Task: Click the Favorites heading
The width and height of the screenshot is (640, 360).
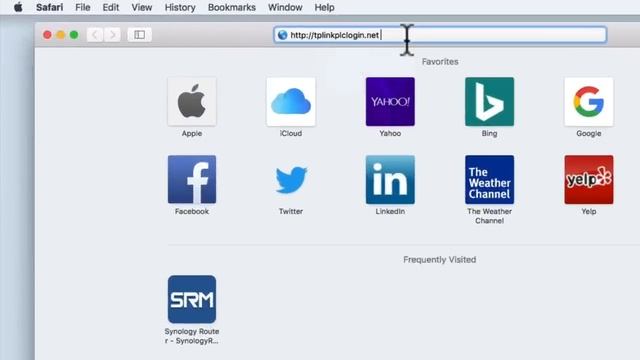Action: (440, 62)
